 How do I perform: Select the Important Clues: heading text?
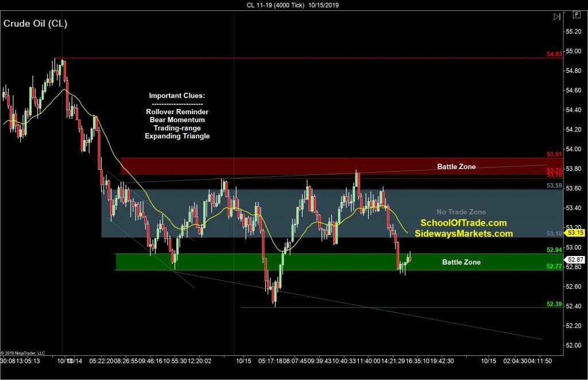(x=177, y=95)
